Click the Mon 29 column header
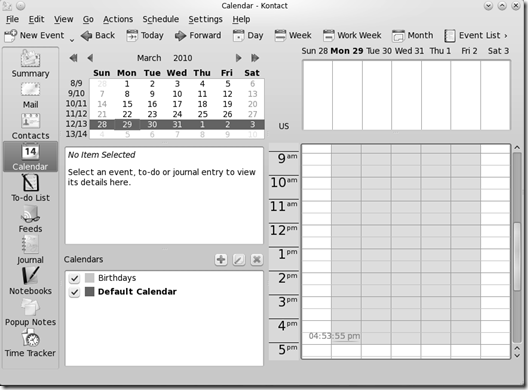This screenshot has width=528, height=390. [x=347, y=51]
